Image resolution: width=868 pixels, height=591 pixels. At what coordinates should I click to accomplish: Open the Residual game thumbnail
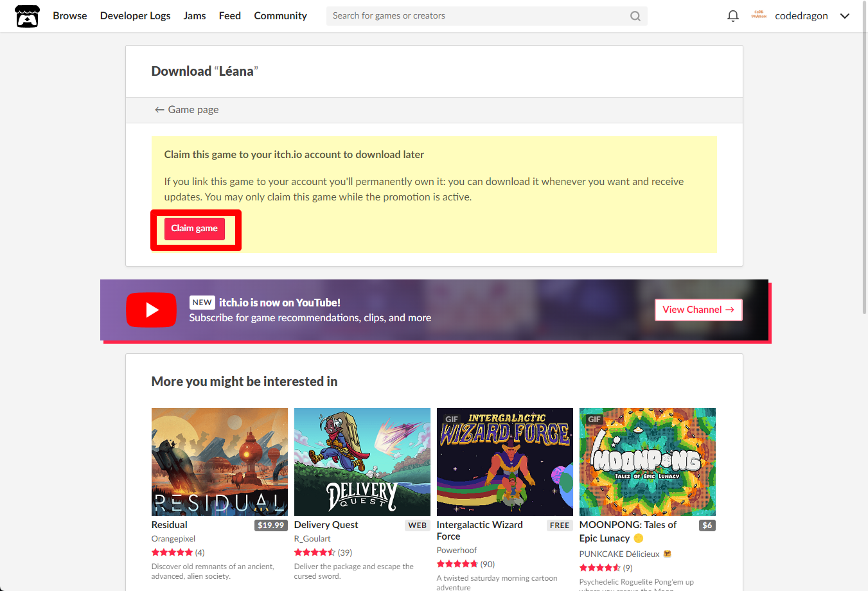(x=220, y=462)
